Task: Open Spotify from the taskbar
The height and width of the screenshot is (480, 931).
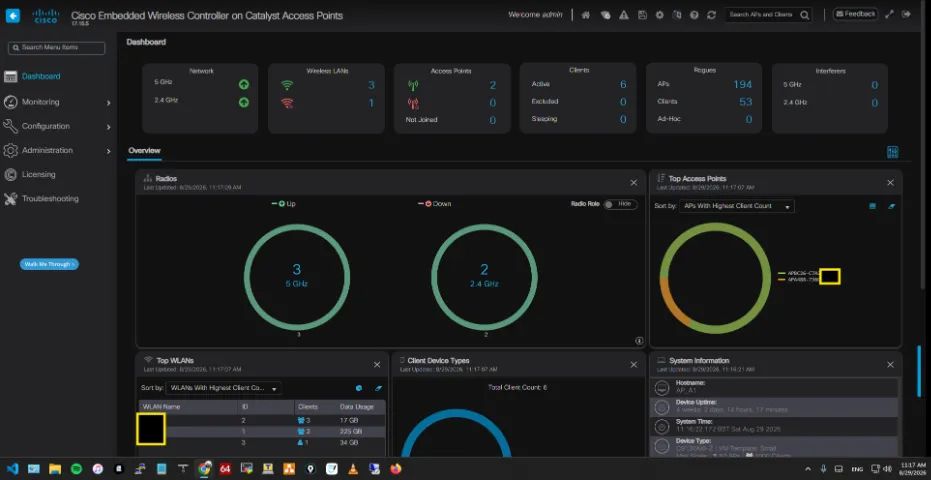Action: pyautogui.click(x=76, y=469)
